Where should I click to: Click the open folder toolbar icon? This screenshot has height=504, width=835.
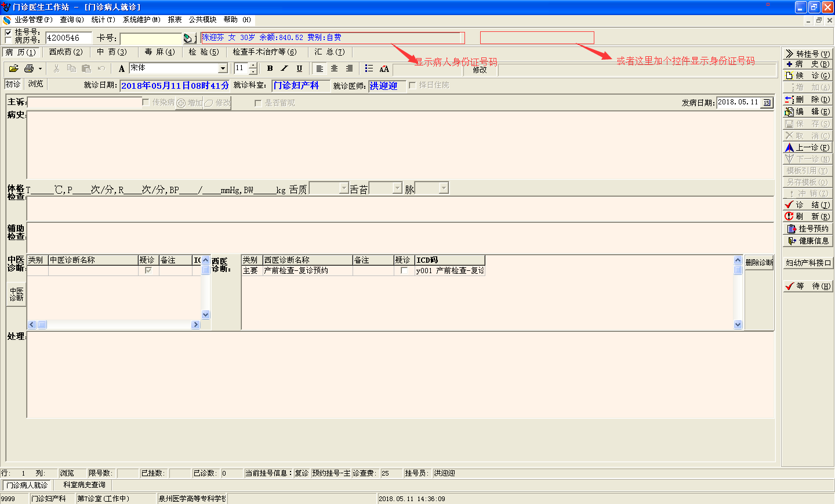(x=14, y=68)
